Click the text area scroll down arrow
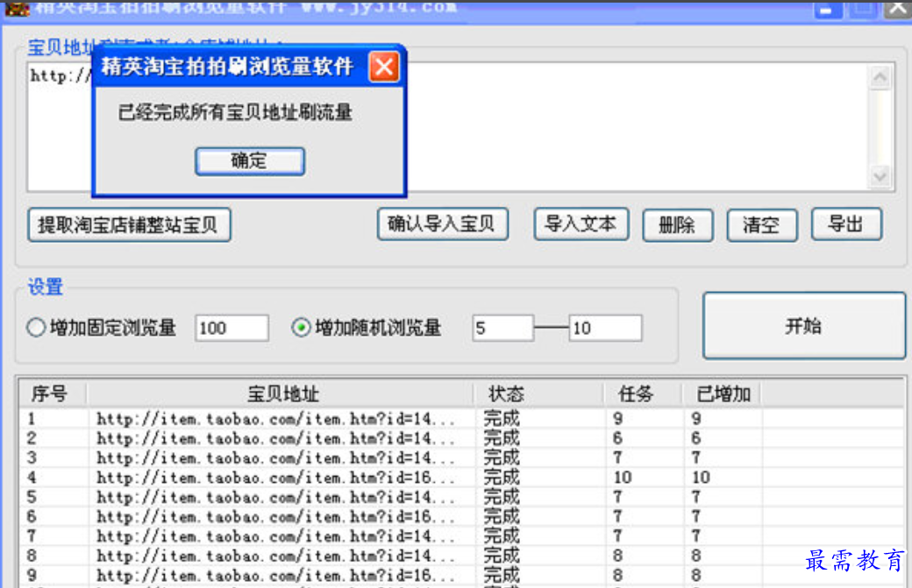The image size is (912, 588). [880, 176]
